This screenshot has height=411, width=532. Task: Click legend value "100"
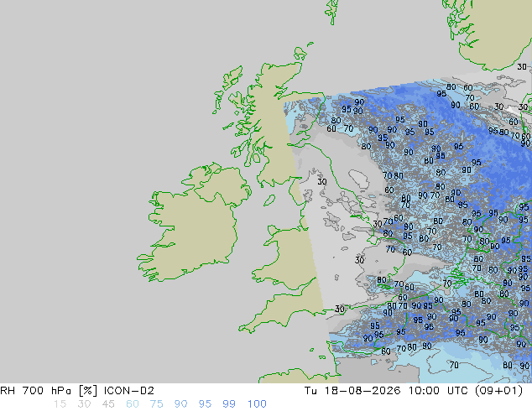point(257,404)
